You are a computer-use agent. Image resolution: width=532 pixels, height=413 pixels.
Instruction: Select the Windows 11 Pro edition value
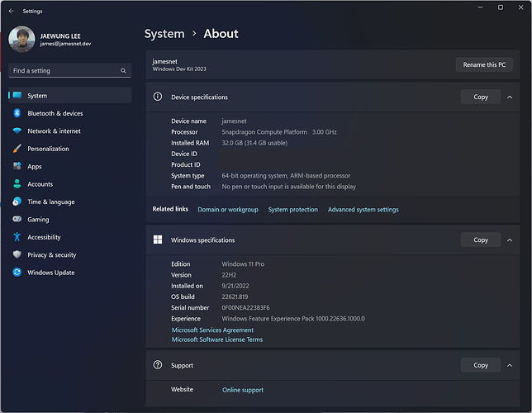(x=243, y=264)
